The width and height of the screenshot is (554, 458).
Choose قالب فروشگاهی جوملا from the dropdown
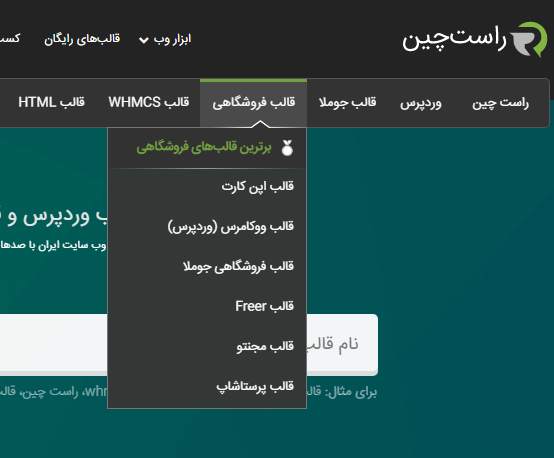click(x=238, y=266)
